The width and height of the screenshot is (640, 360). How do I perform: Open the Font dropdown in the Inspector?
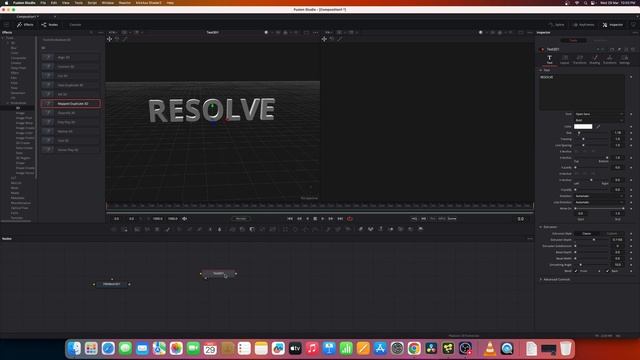pyautogui.click(x=599, y=114)
